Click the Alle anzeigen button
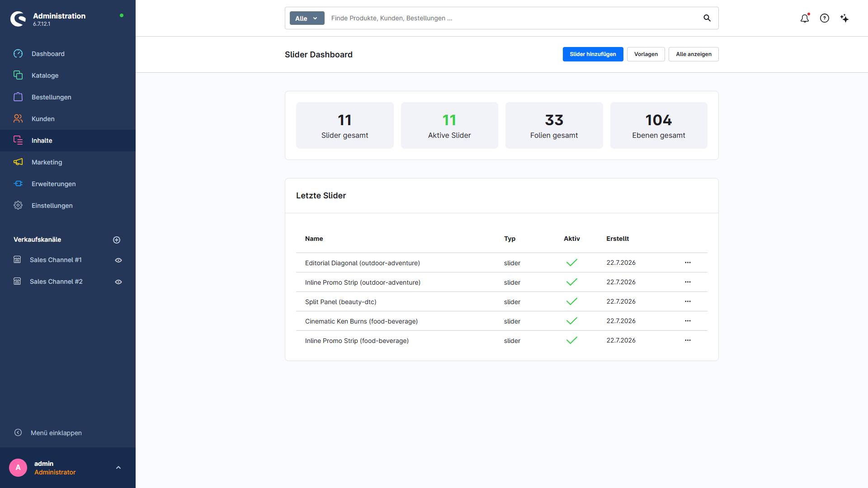Image resolution: width=868 pixels, height=488 pixels. click(x=693, y=54)
